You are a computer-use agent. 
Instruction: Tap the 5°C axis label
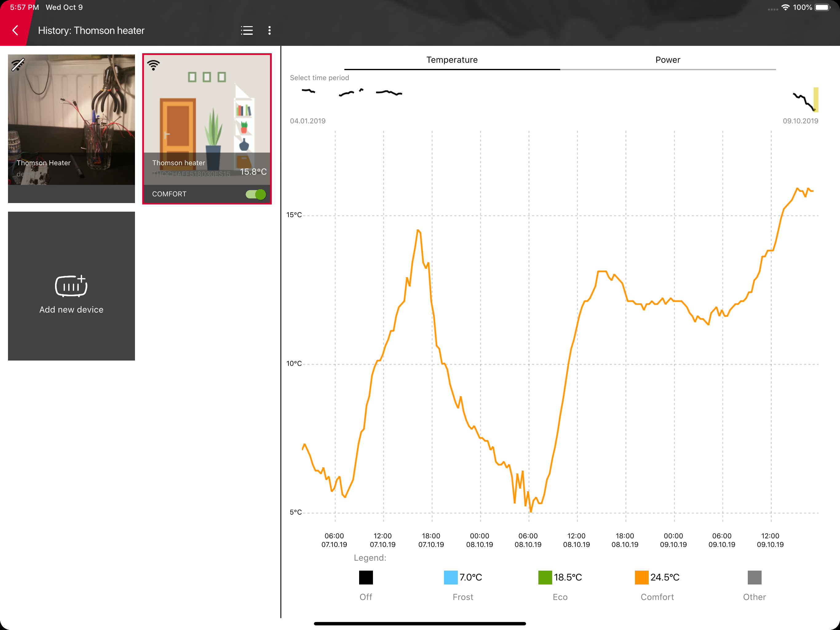click(x=296, y=512)
